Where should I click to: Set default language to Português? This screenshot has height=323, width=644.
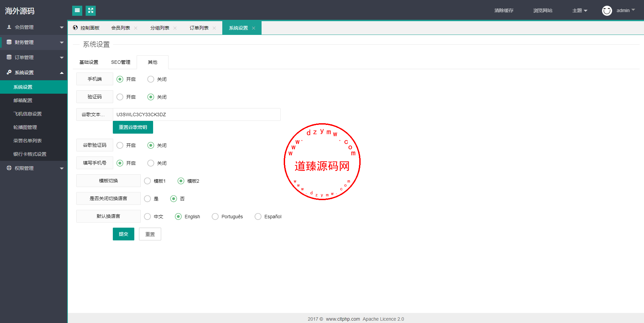215,217
